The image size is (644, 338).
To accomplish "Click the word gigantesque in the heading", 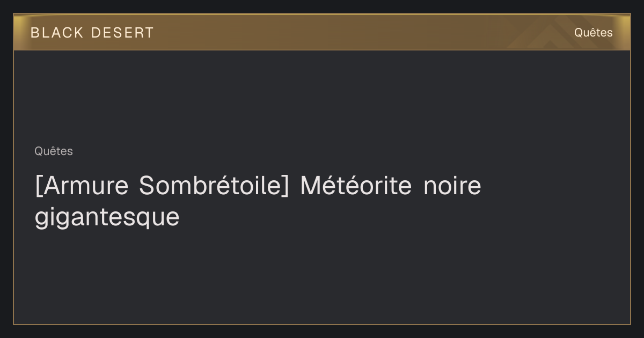I will click(107, 218).
